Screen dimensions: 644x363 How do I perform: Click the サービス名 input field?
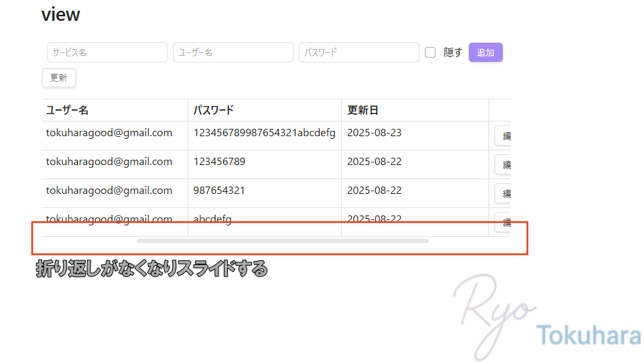(x=107, y=52)
